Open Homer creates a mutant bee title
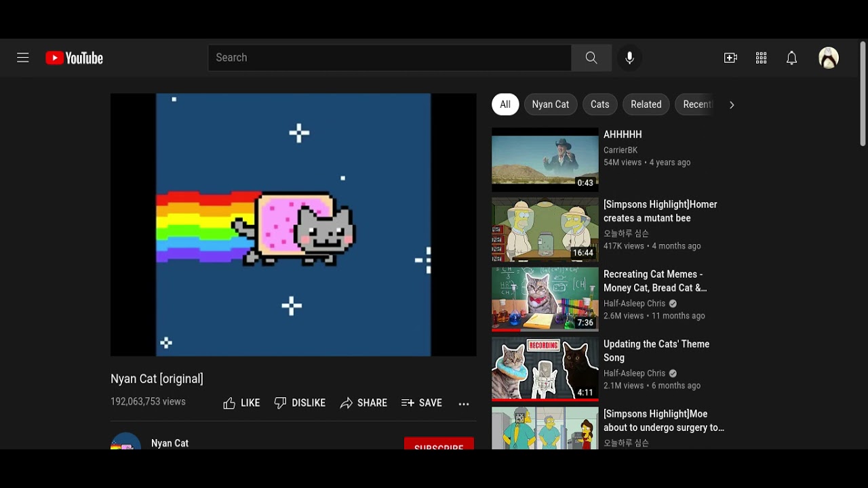Screen dimensions: 868x488 click(x=660, y=211)
